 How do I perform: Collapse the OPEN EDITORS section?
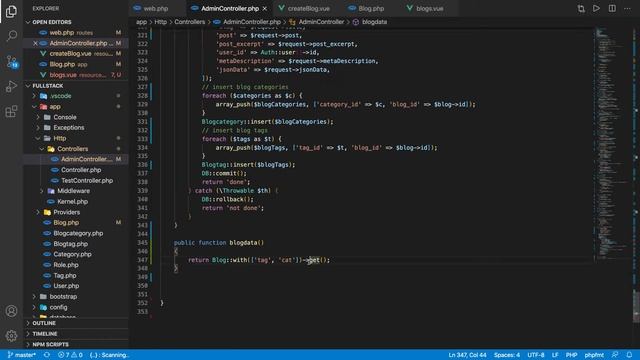click(x=52, y=22)
